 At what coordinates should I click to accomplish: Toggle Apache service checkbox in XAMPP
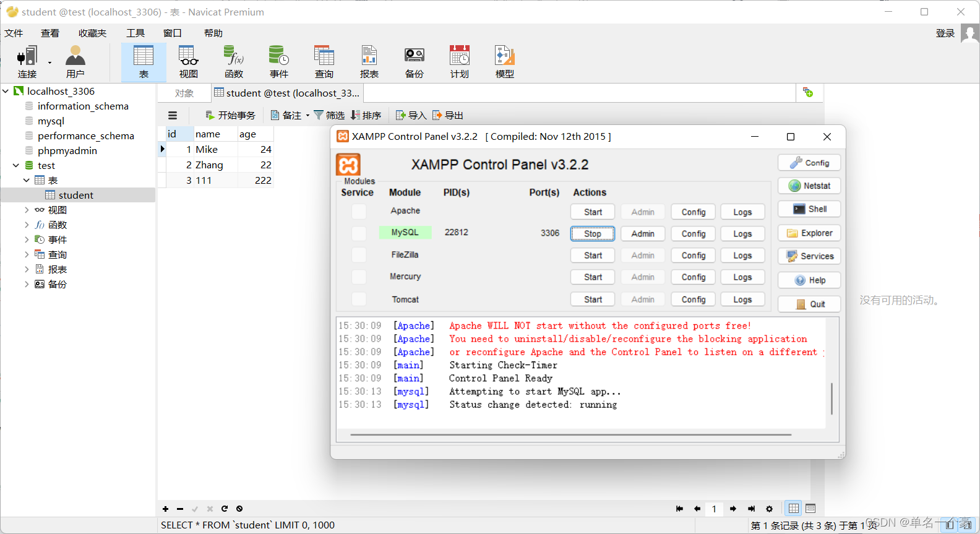pyautogui.click(x=359, y=212)
